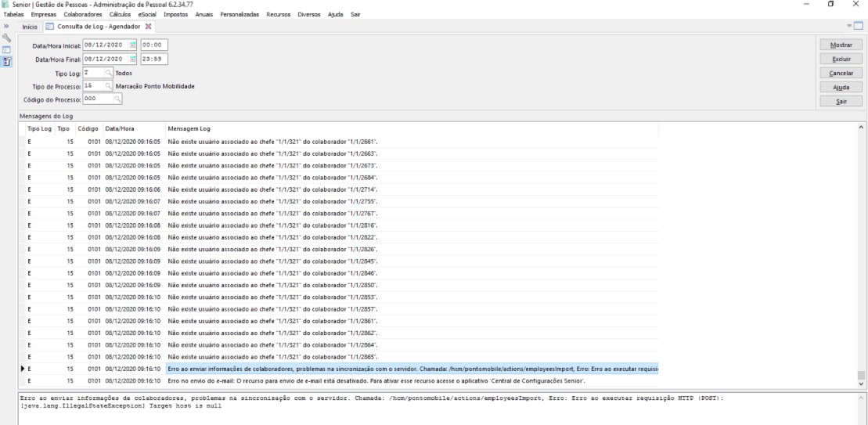Screen dimensions: 868x425
Task: Click the Excluir button
Action: (841, 59)
